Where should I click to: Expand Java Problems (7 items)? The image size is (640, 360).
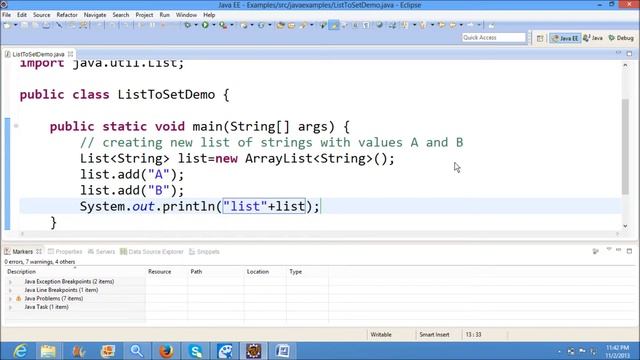[x=10, y=299]
